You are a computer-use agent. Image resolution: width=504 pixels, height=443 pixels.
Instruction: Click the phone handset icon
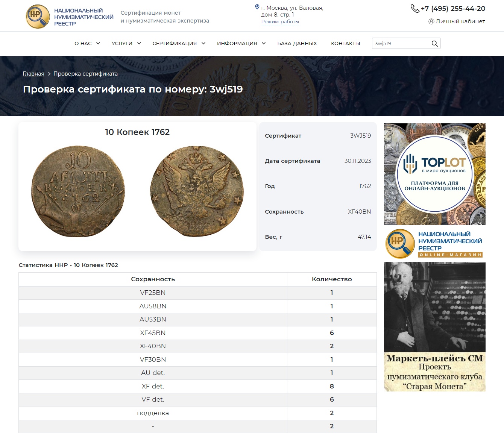(414, 8)
